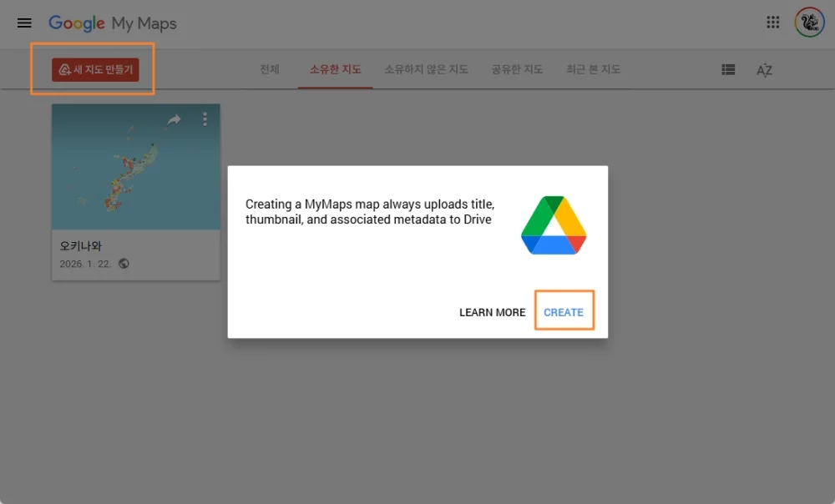This screenshot has width=835, height=504.
Task: Open the 소유하지 않은 지도 tab
Action: point(426,69)
